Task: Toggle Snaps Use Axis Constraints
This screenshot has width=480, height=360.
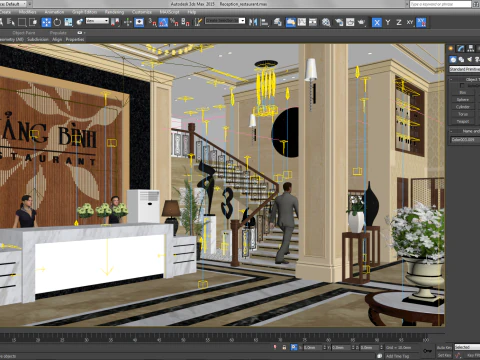Action: 421,22
